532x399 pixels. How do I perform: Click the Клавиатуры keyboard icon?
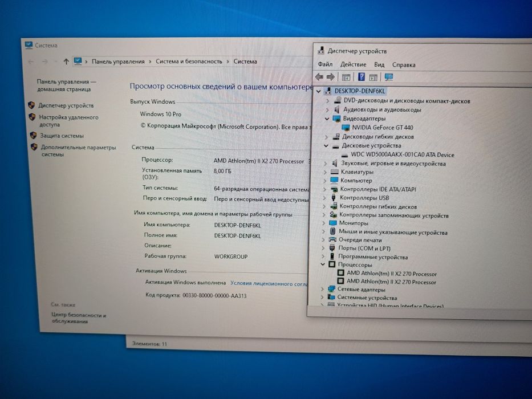click(335, 172)
